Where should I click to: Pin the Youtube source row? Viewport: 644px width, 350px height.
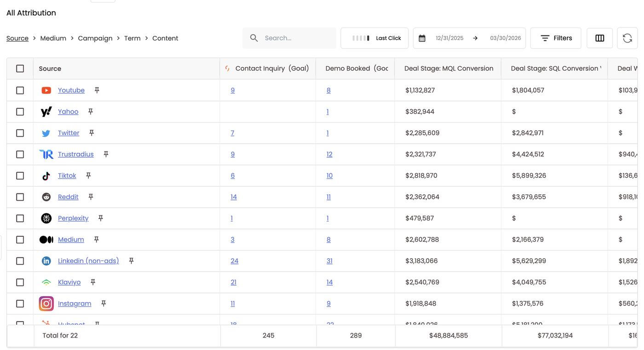tap(97, 90)
